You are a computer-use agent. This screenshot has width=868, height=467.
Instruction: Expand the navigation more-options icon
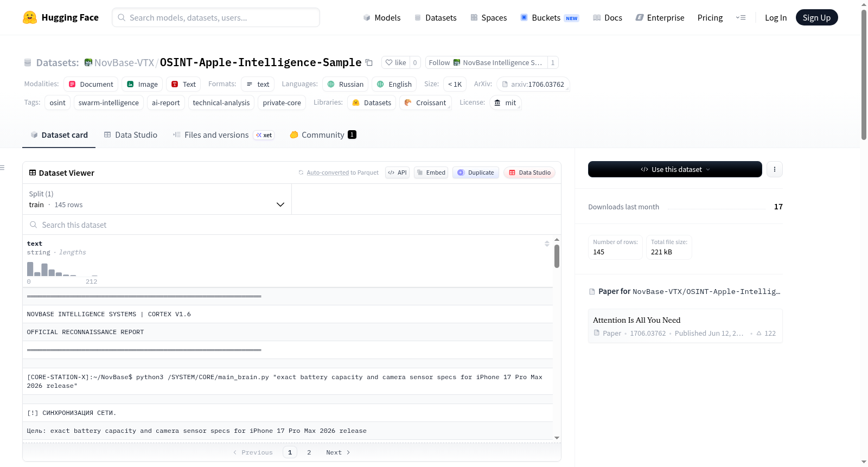click(x=741, y=17)
